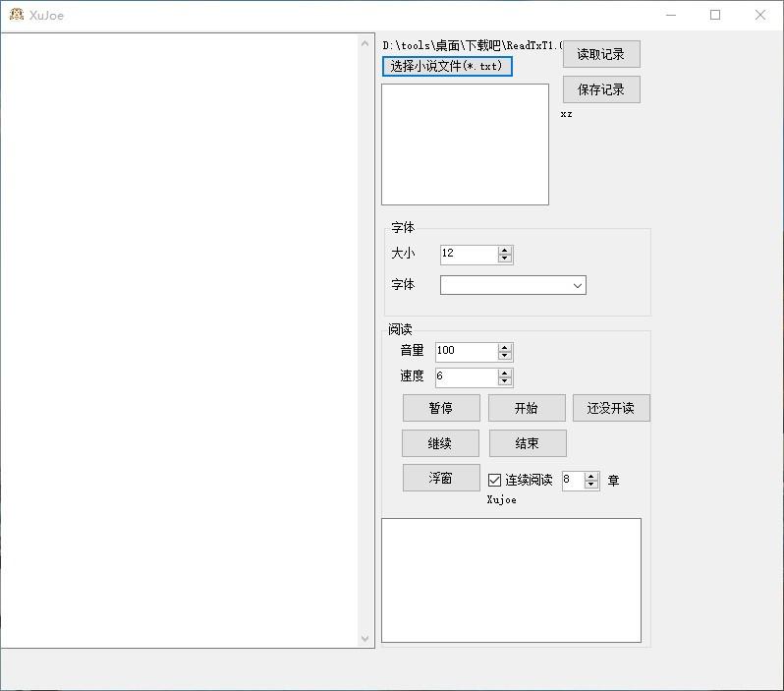
Task: Click the 速度 speed input field
Action: pyautogui.click(x=467, y=377)
